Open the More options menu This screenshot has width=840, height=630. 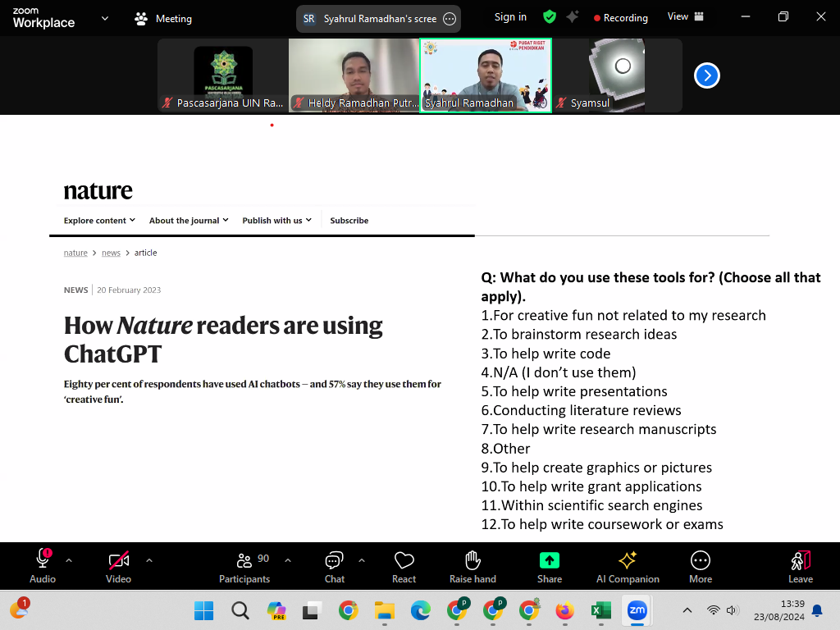coord(701,566)
